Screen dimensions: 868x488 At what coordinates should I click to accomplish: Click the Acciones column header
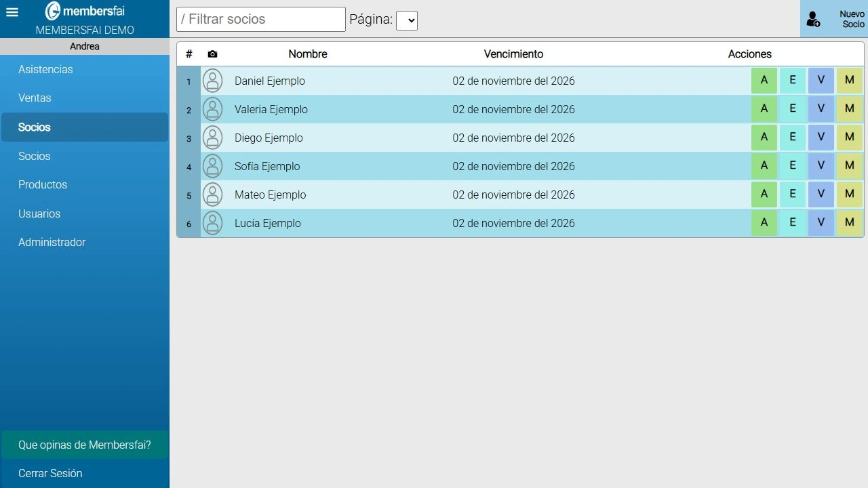(x=750, y=54)
